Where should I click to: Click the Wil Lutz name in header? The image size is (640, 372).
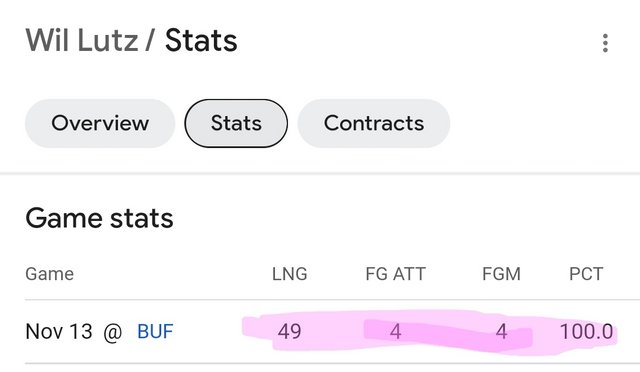pyautogui.click(x=82, y=40)
